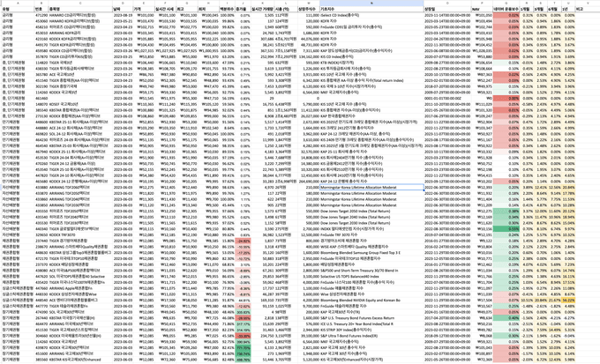Click the 'NAV' header cell
600x364 pixels.
482,9
